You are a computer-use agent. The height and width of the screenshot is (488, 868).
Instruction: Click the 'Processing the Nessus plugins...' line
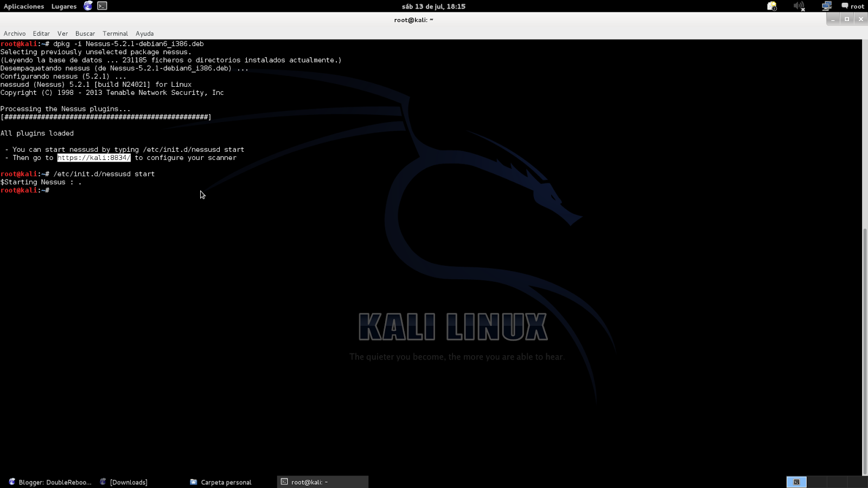point(66,109)
